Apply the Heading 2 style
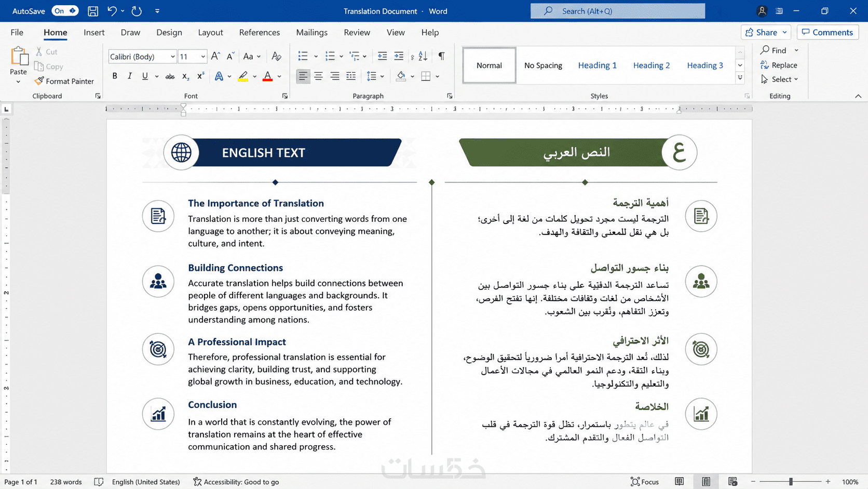The width and height of the screenshot is (868, 489). pyautogui.click(x=651, y=65)
